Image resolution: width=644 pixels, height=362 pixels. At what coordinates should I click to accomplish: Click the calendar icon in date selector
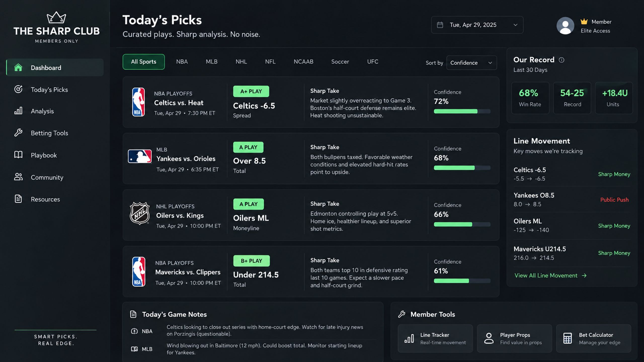(x=440, y=25)
